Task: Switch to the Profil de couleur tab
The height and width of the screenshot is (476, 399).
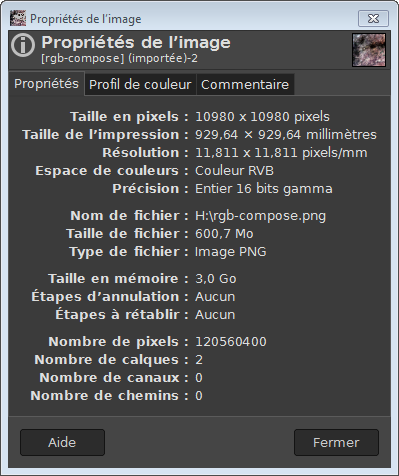Action: point(140,85)
